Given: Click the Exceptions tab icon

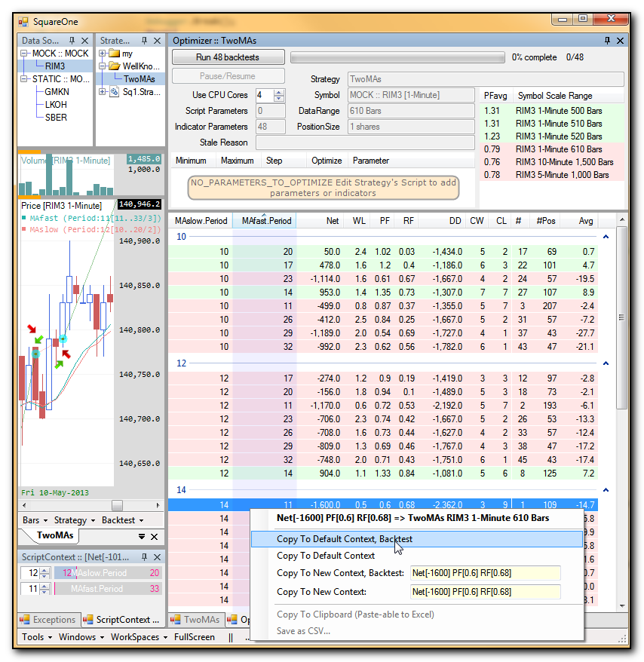Looking at the screenshot, I should tap(25, 619).
